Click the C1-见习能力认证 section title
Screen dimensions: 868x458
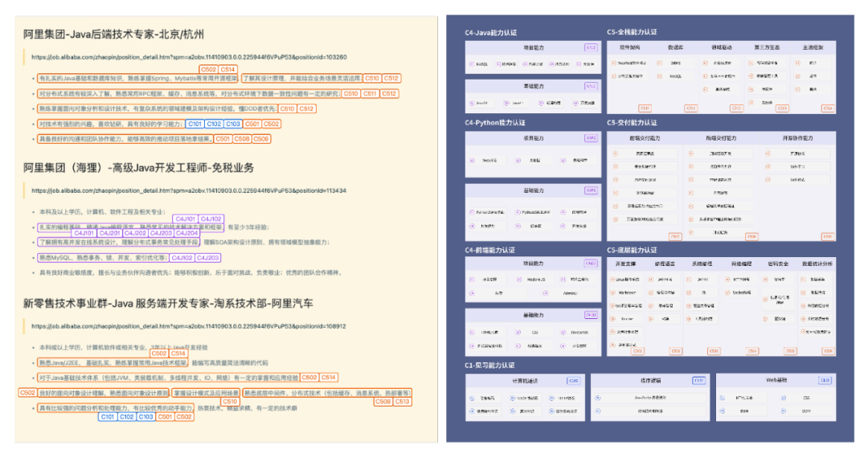click(490, 366)
